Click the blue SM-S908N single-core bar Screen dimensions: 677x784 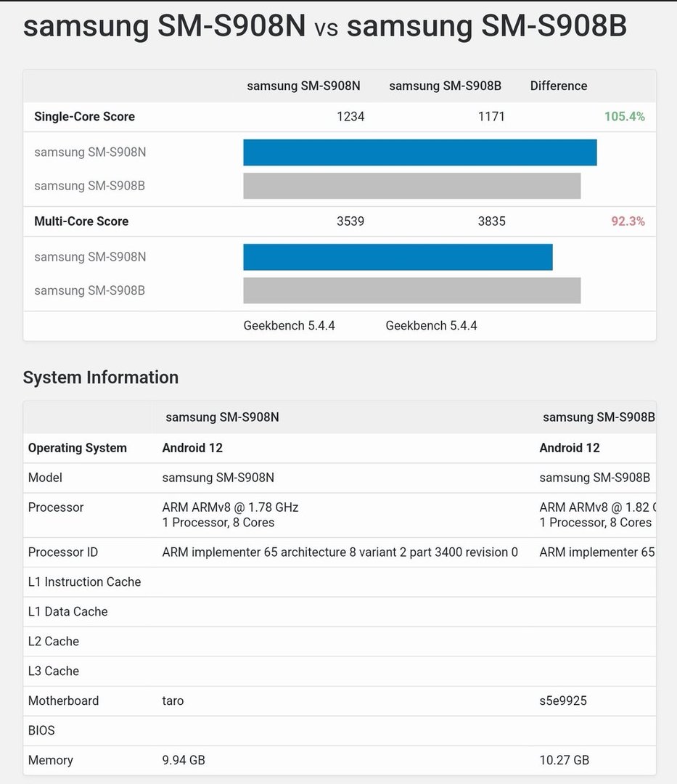pos(419,152)
